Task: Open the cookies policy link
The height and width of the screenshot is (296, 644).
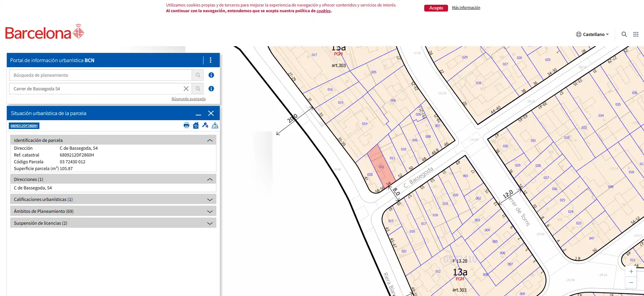Action: click(x=323, y=11)
